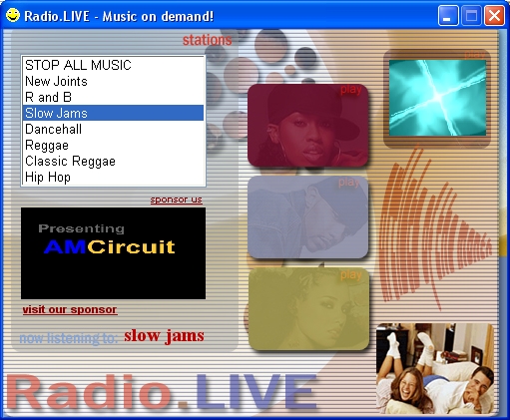The width and height of the screenshot is (510, 420).
Task: Open the sponsor us link
Action: pos(176,200)
